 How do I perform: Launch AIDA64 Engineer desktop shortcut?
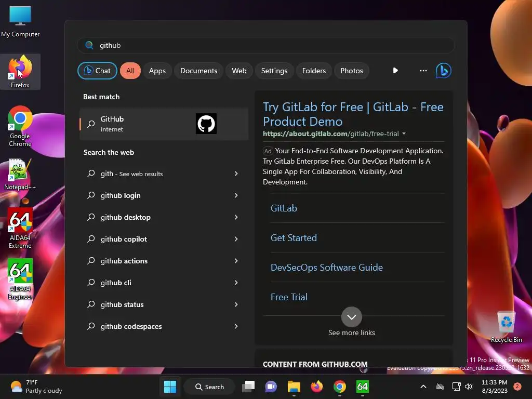(x=20, y=279)
